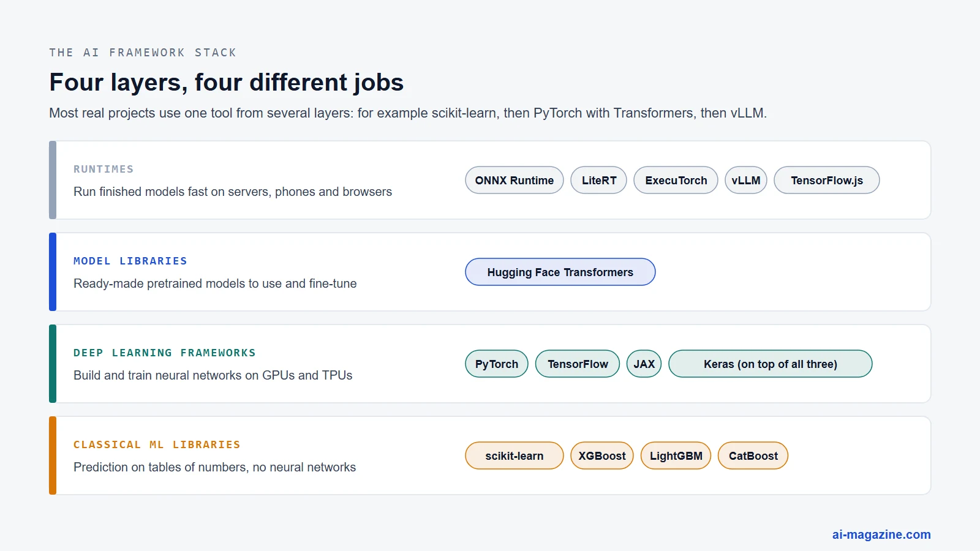
Task: Click the ExecuTorch pill
Action: (x=676, y=180)
